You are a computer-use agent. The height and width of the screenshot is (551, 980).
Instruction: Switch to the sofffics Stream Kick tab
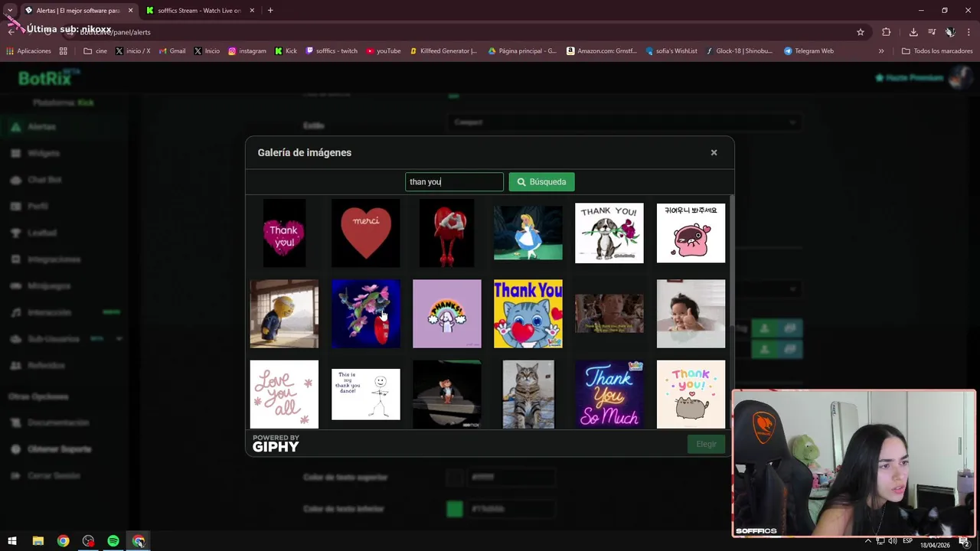[199, 11]
